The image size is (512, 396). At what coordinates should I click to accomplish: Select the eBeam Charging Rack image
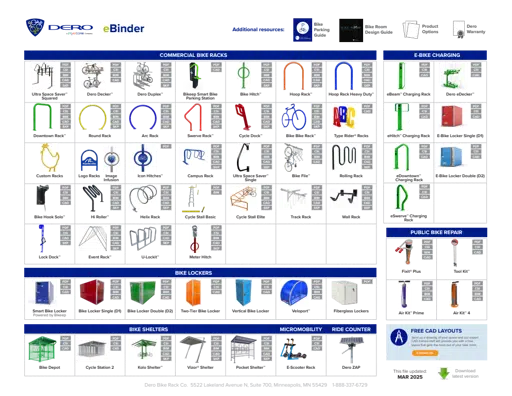click(402, 76)
